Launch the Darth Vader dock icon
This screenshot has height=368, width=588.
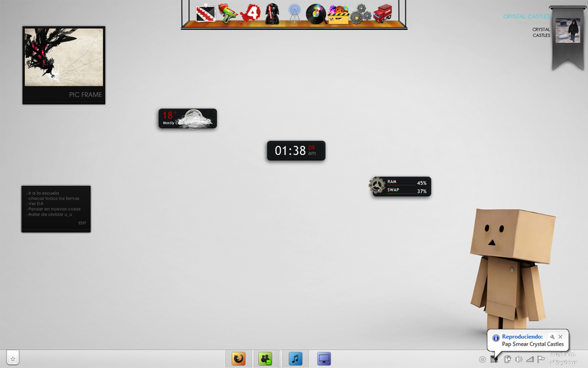point(271,13)
